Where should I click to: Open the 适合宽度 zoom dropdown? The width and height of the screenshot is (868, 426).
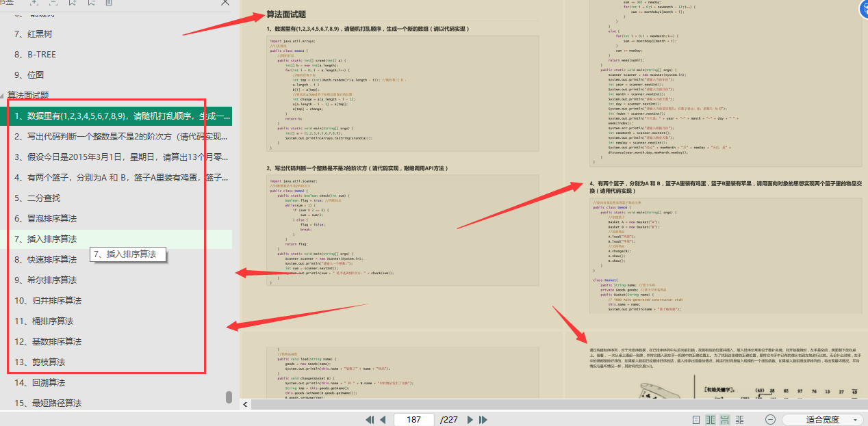click(823, 419)
